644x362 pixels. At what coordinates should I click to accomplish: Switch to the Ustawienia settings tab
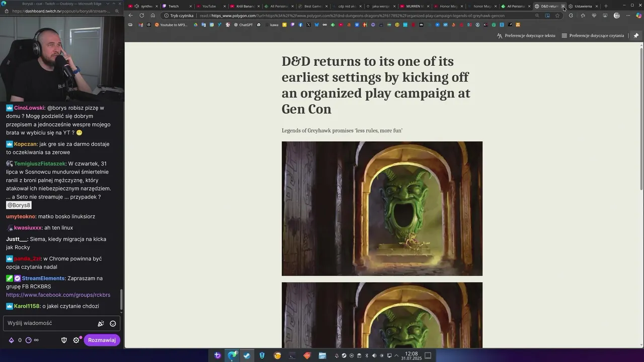(583, 6)
